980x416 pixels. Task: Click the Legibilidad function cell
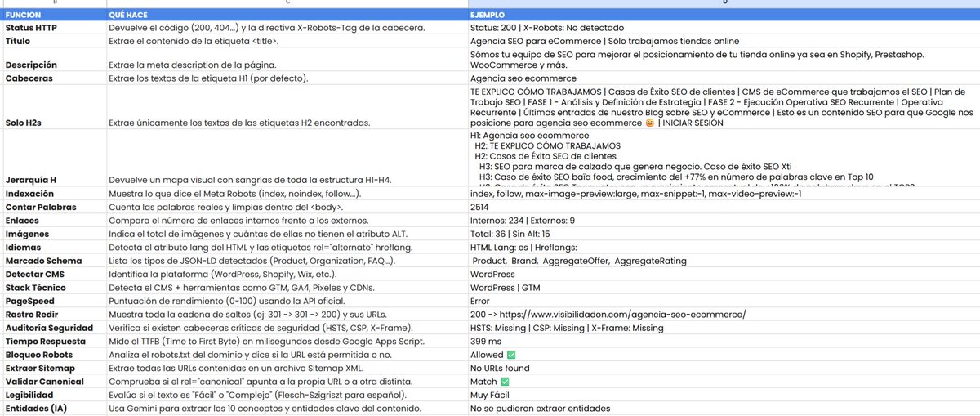click(54, 395)
